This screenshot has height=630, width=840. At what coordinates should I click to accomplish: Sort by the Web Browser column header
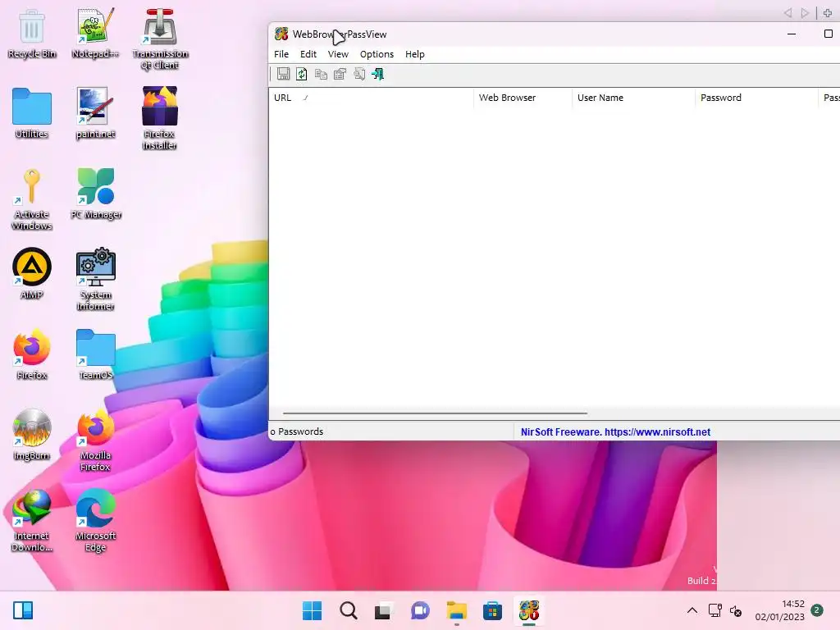(523, 98)
